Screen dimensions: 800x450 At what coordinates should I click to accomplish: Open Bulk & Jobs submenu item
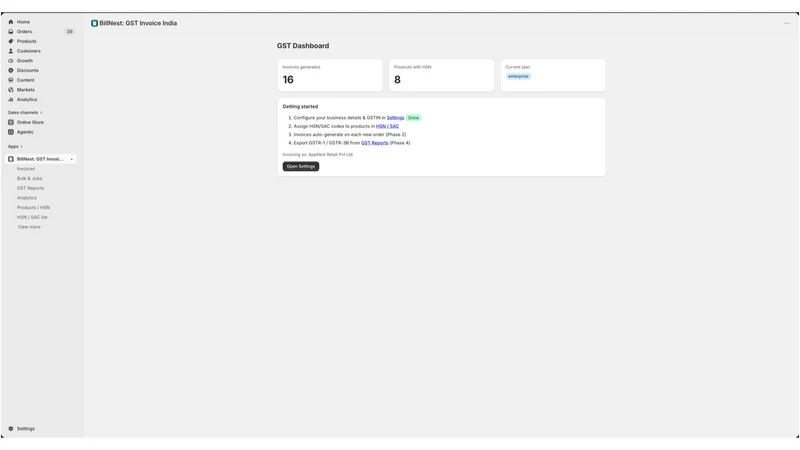point(30,179)
